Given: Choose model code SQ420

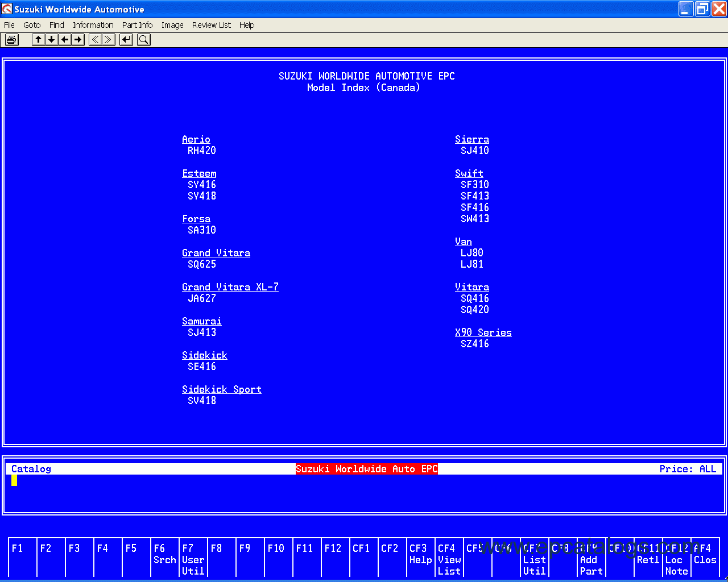Looking at the screenshot, I should tap(475, 310).
